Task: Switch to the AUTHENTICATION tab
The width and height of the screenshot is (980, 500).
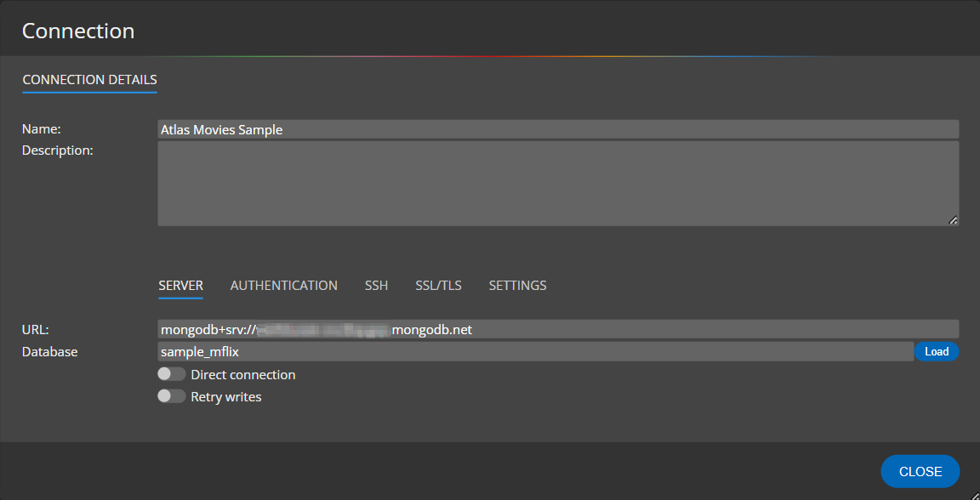Action: click(x=284, y=285)
